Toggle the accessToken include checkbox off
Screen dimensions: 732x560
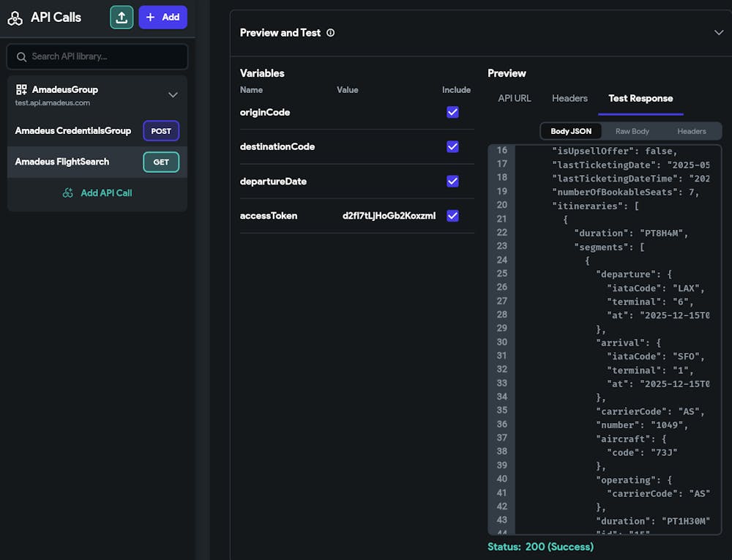coord(452,215)
